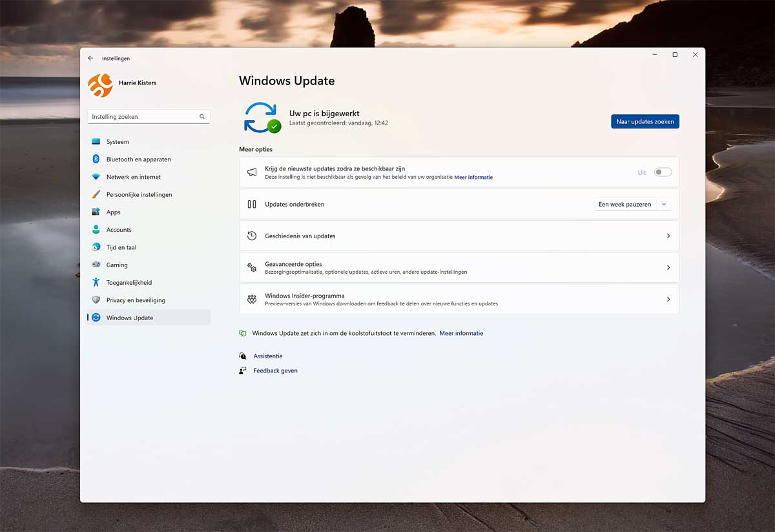Click the Privacy en beveiliging shield icon
The image size is (775, 532).
96,300
